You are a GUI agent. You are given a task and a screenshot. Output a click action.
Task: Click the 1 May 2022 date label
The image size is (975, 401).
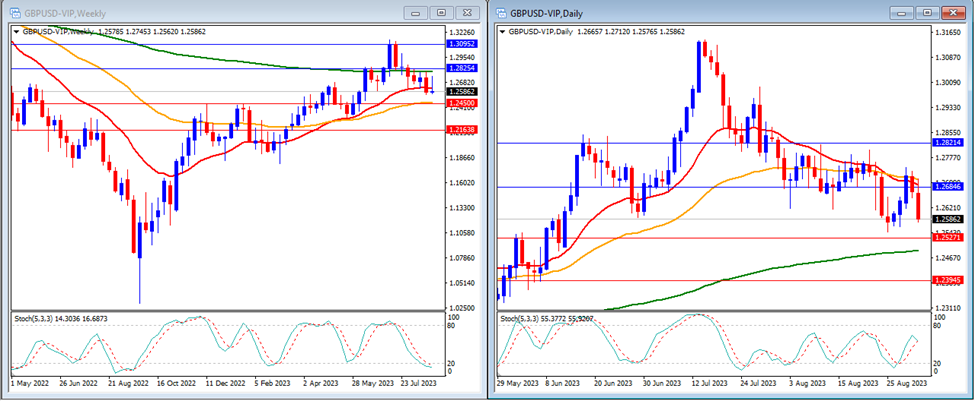point(31,384)
